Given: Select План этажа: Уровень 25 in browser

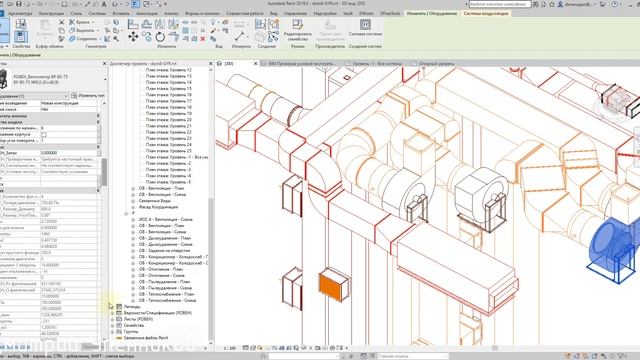Looking at the screenshot, I should click(169, 151).
